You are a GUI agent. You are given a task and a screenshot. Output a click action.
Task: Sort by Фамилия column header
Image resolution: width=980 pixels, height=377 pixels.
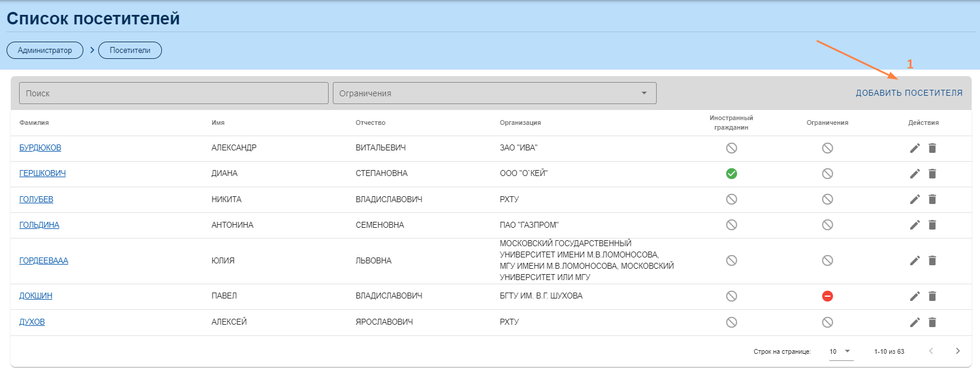coord(34,122)
